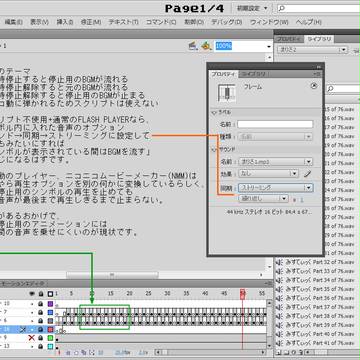
Task: Open the ウィンドウ(W) menu
Action: click(x=269, y=22)
